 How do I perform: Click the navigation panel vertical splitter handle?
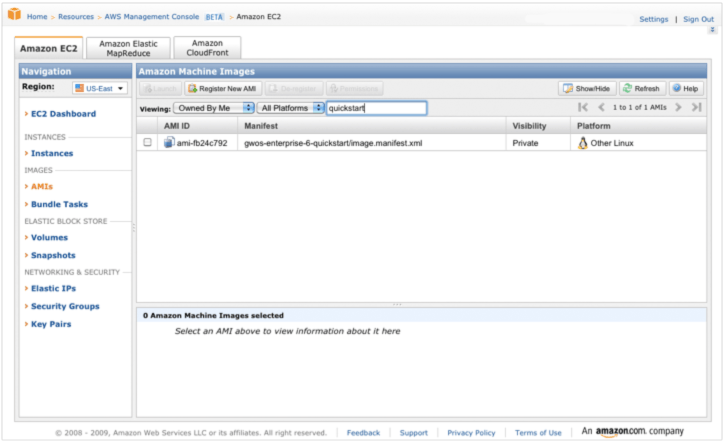(x=134, y=228)
